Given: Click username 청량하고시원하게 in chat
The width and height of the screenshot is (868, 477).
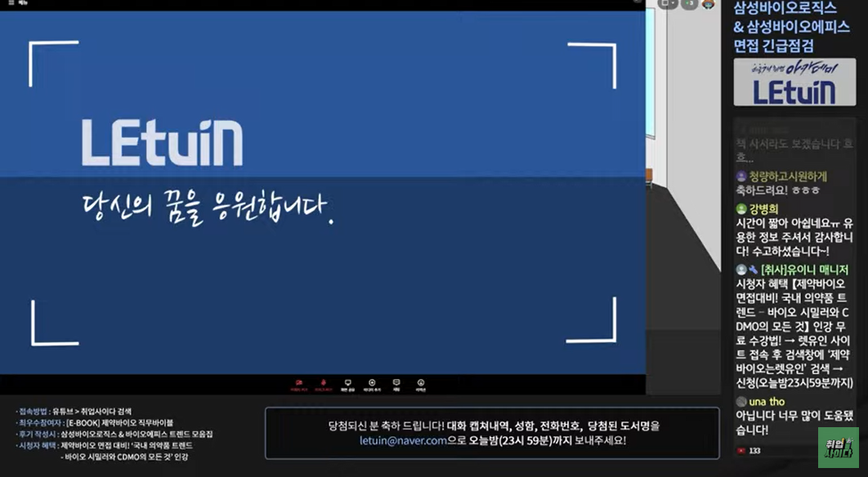Looking at the screenshot, I should pos(787,176).
